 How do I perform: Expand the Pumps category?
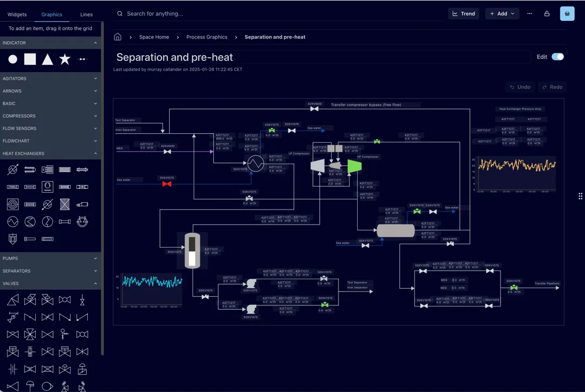point(50,258)
